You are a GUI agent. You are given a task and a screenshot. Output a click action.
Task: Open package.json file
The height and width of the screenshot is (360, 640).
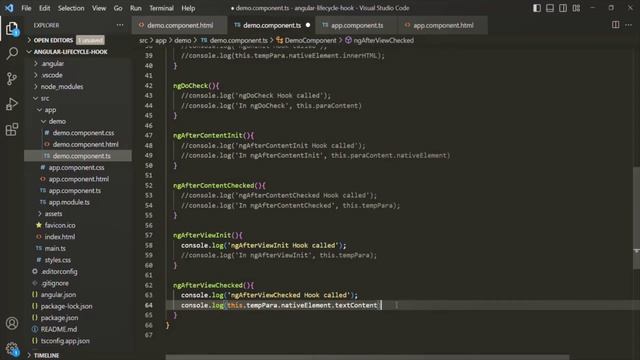59,318
